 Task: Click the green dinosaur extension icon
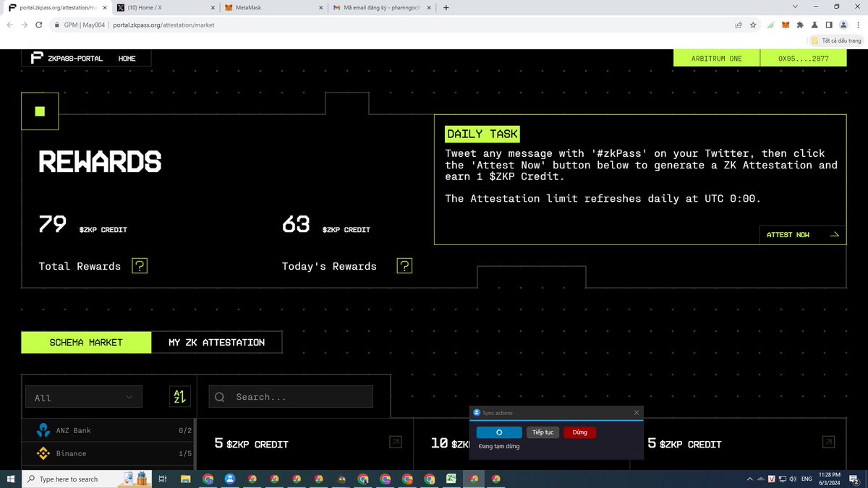(771, 25)
